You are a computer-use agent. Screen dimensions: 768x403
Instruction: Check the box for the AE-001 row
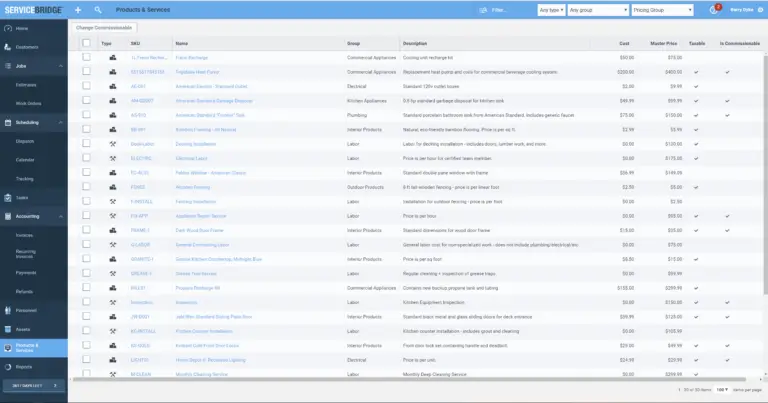tap(86, 86)
